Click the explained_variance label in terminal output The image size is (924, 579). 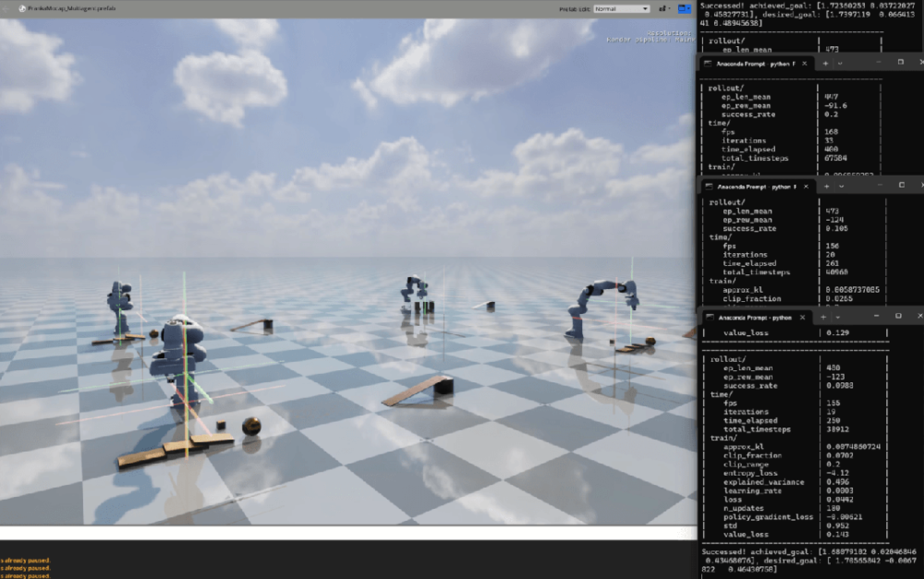[x=764, y=482]
